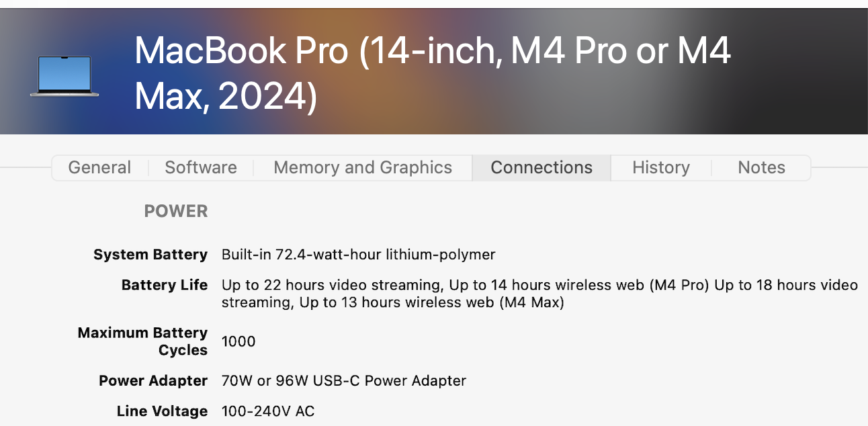The image size is (868, 426).
Task: Open the Notes tab
Action: point(761,167)
